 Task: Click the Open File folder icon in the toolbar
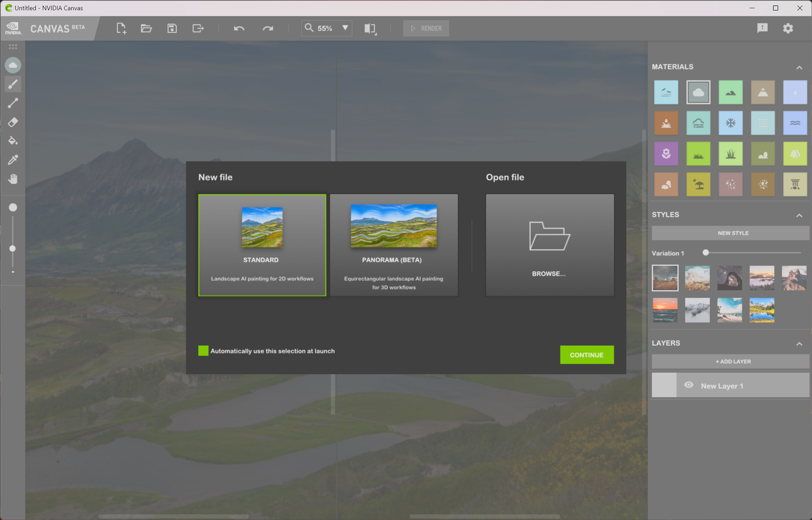[x=146, y=28]
